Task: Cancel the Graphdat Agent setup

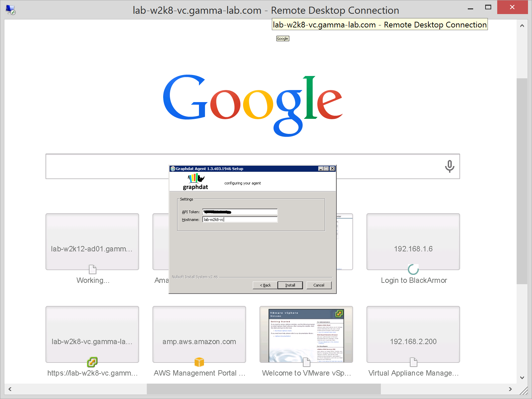Action: click(319, 285)
